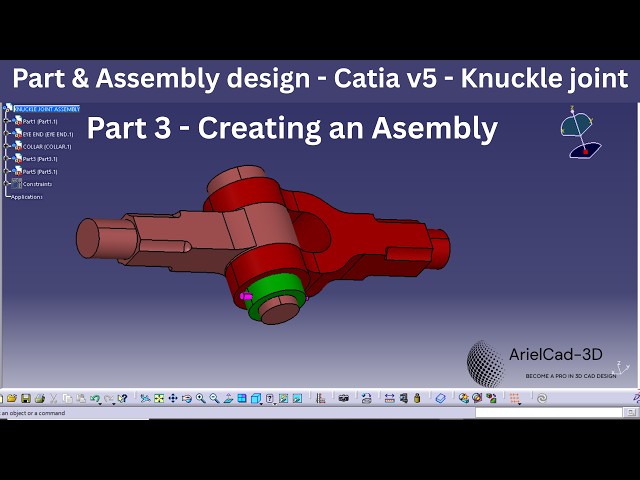The image size is (640, 480).
Task: Select the Rotate view icon
Action: (187, 398)
